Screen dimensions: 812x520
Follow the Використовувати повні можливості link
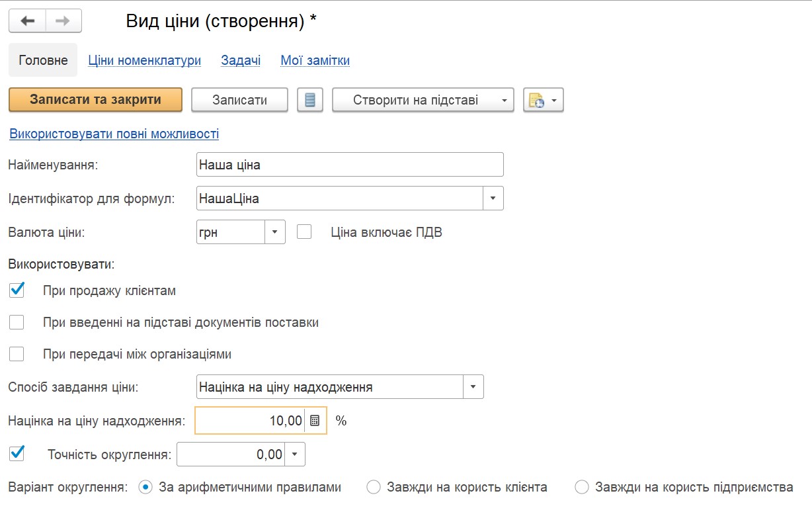[114, 134]
